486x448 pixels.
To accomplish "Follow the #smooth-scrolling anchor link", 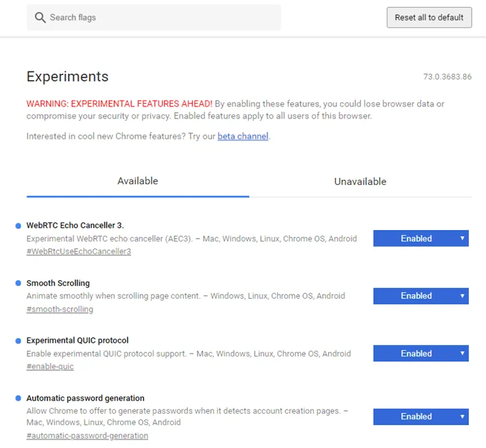I will click(60, 309).
